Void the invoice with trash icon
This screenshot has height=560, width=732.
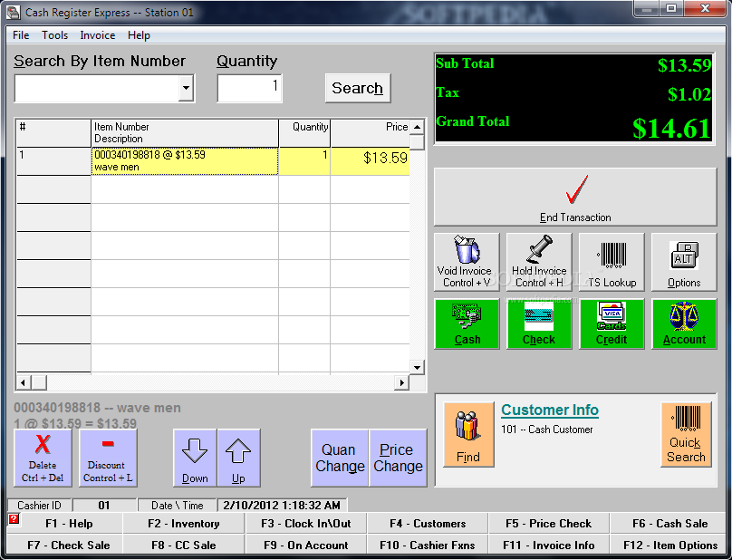[467, 262]
